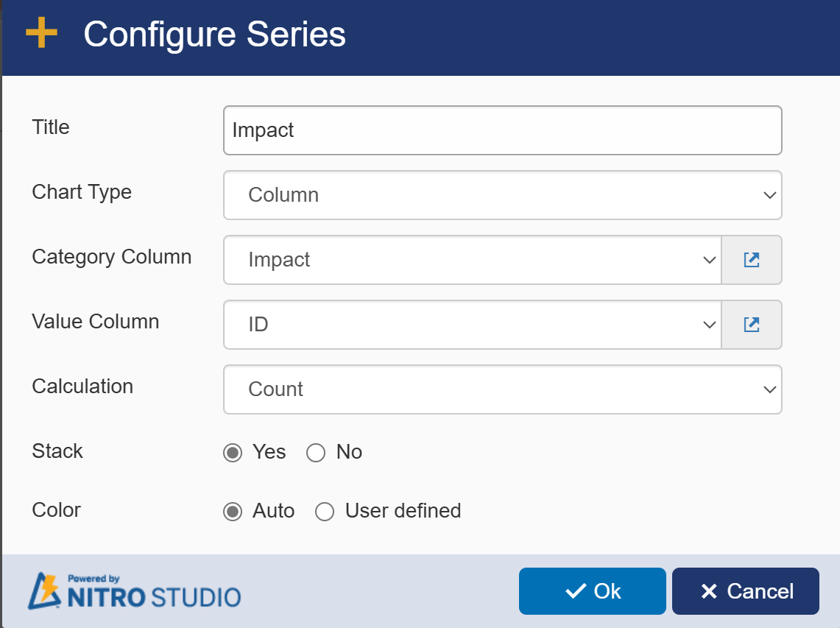Click the yellow plus icon in header
Image resolution: width=840 pixels, height=628 pixels.
point(41,32)
